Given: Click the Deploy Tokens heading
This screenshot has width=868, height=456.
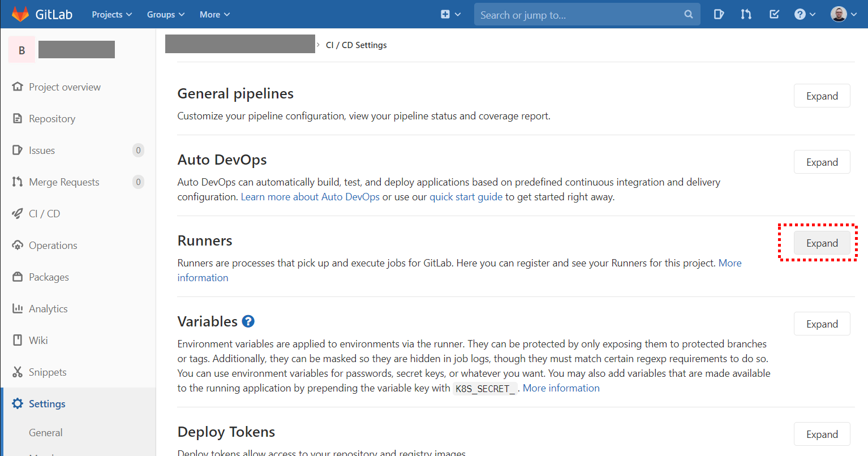Looking at the screenshot, I should pyautogui.click(x=226, y=432).
